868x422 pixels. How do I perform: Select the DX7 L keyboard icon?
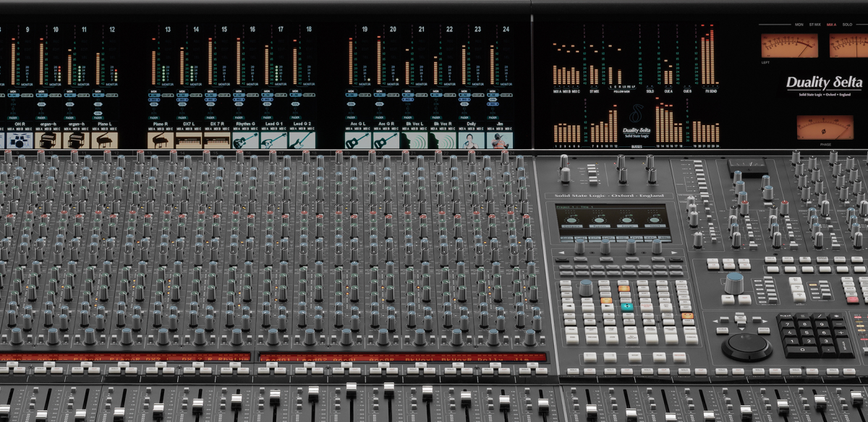tap(188, 140)
